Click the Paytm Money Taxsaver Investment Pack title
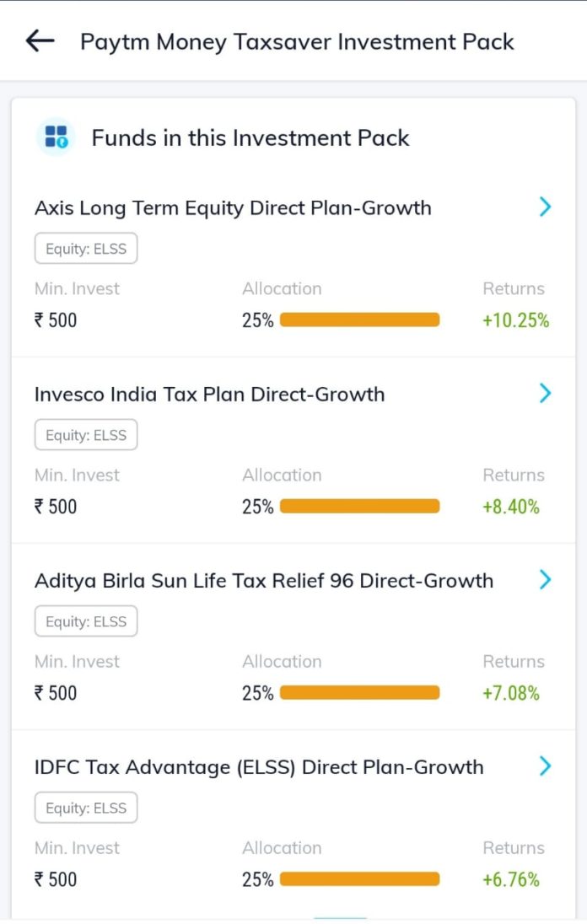This screenshot has width=587, height=924. (297, 41)
